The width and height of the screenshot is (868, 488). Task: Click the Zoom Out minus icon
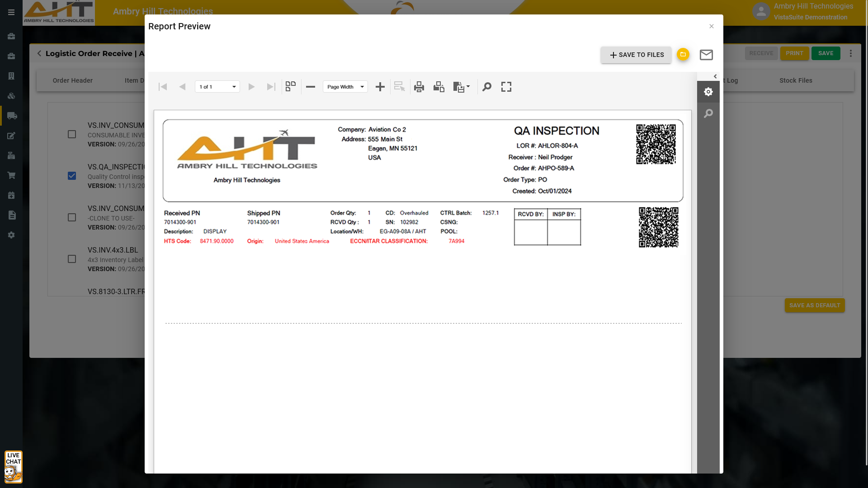pyautogui.click(x=311, y=87)
